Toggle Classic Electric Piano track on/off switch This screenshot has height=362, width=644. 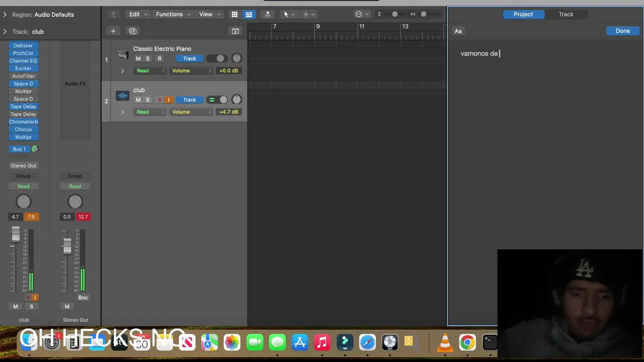coord(216,58)
